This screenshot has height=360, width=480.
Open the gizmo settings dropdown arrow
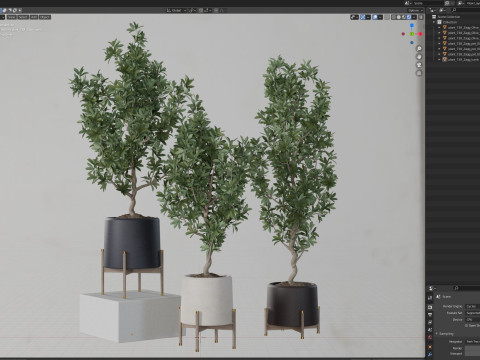pyautogui.click(x=368, y=17)
